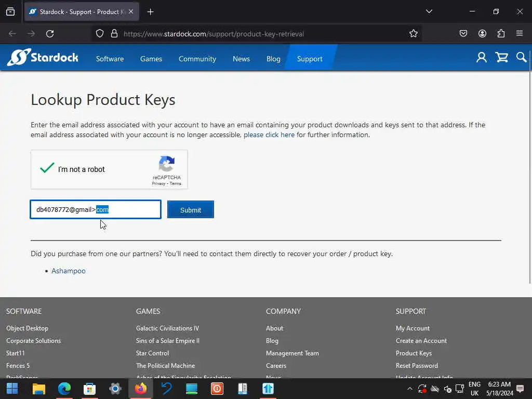The height and width of the screenshot is (399, 532).
Task: Open the News nav item
Action: click(x=241, y=59)
